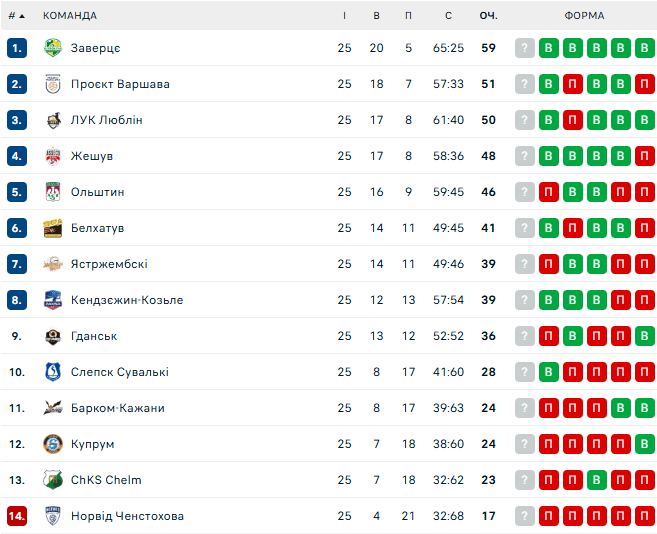Open the Ястржембскі team link
Image resolution: width=657 pixels, height=534 pixels.
pyautogui.click(x=109, y=264)
